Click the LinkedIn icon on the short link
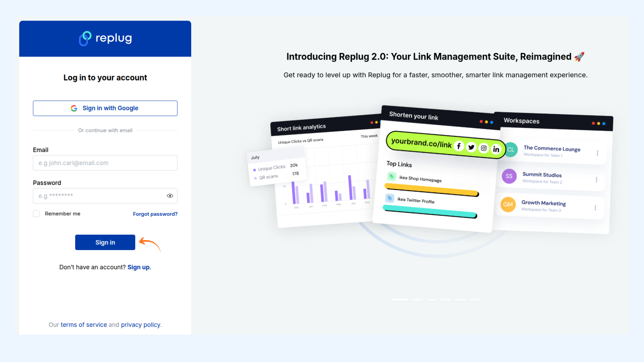 coord(496,149)
